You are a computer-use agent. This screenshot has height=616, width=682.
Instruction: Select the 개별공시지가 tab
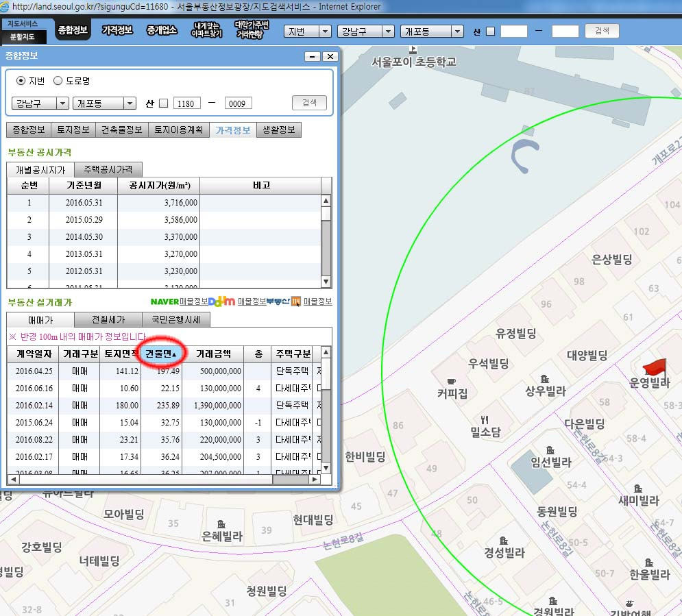coord(40,169)
